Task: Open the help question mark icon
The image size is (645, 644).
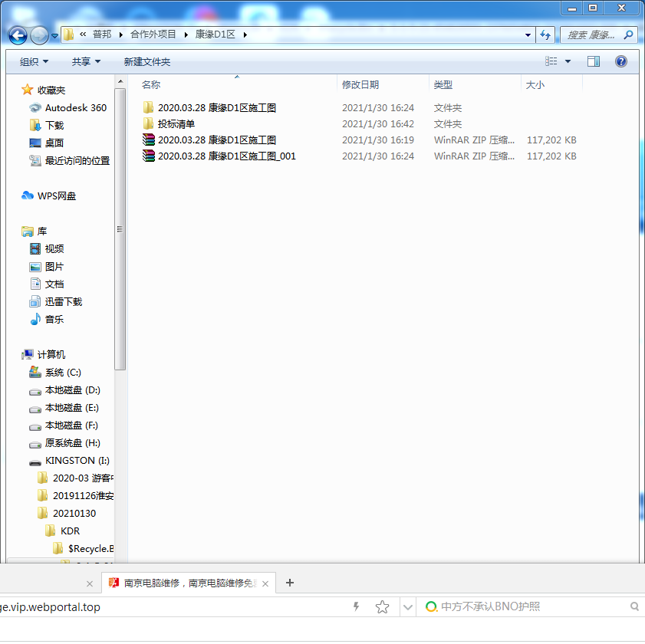Action: [621, 61]
